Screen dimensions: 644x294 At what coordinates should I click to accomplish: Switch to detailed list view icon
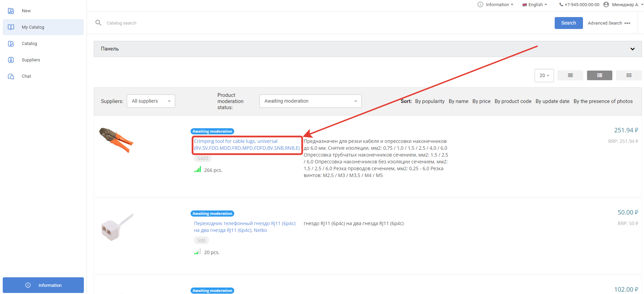coord(600,75)
